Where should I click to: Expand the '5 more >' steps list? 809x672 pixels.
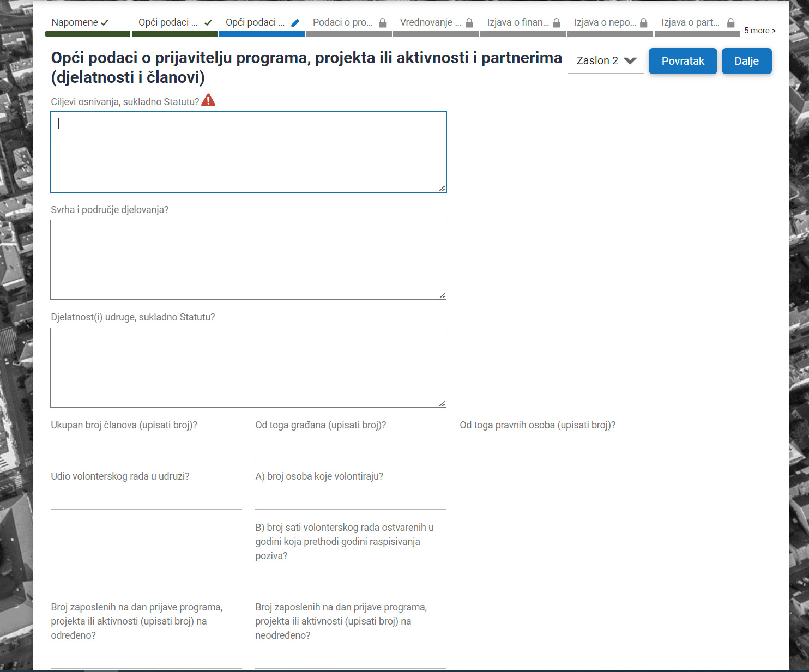tap(759, 31)
